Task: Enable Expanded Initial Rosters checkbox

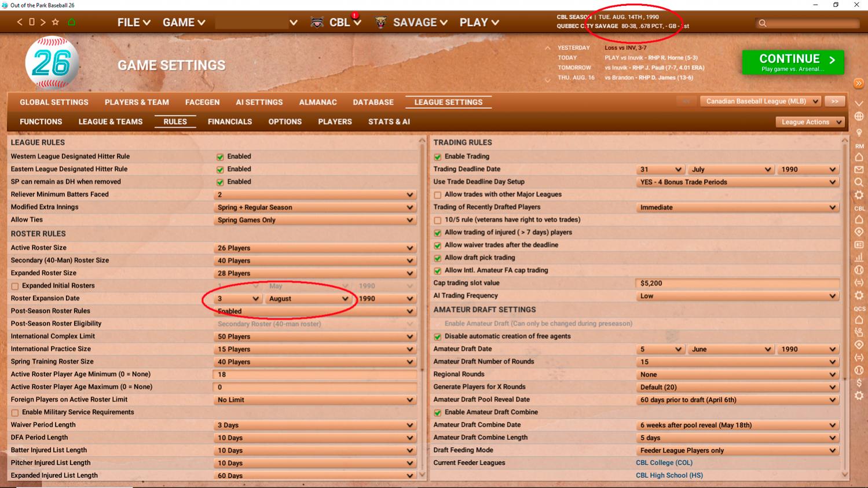Action: [x=15, y=286]
